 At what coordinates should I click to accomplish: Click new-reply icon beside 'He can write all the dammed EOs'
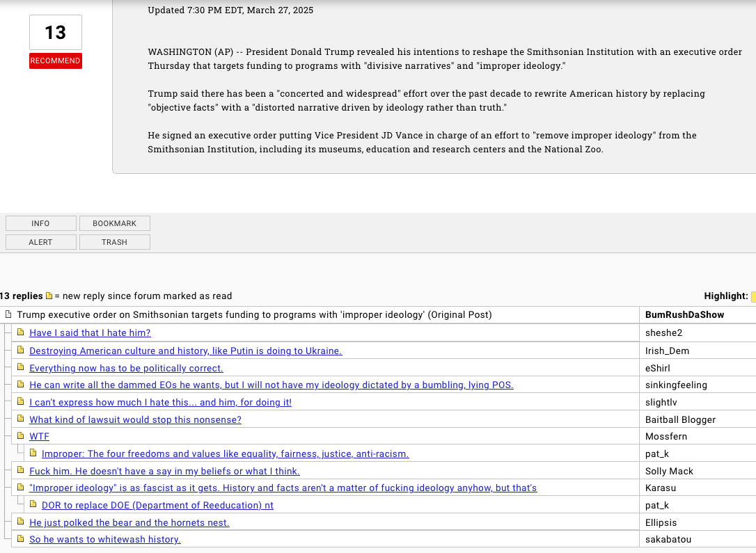tap(20, 384)
